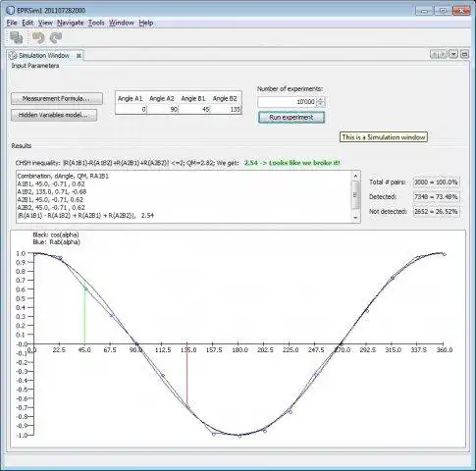Open the Edit menu
The image size is (476, 471).
(x=27, y=23)
